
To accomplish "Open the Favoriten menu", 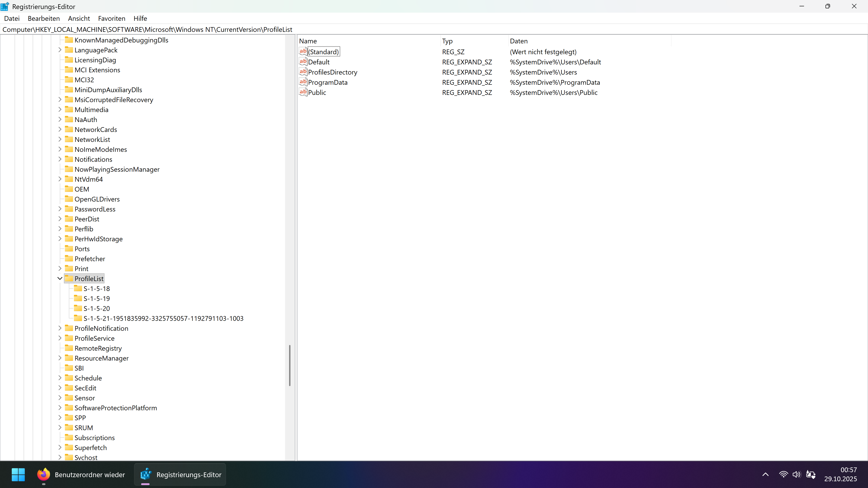I will click(x=111, y=19).
